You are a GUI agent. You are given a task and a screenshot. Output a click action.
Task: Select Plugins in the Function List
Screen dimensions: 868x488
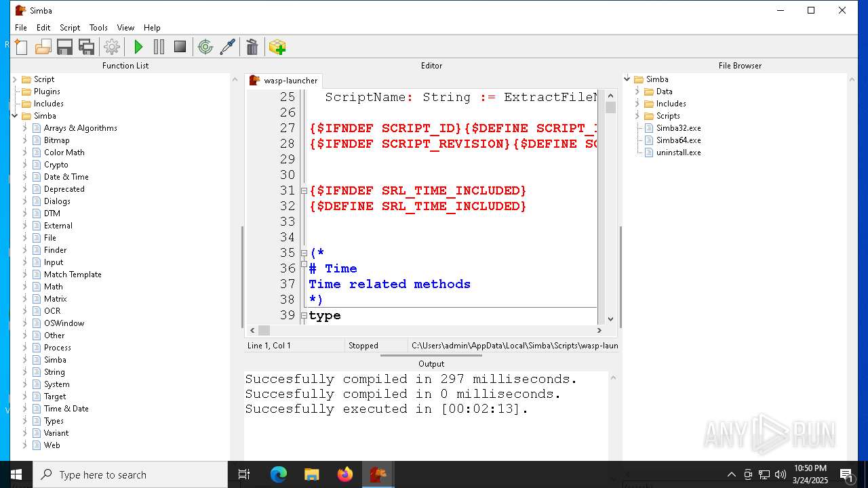47,91
